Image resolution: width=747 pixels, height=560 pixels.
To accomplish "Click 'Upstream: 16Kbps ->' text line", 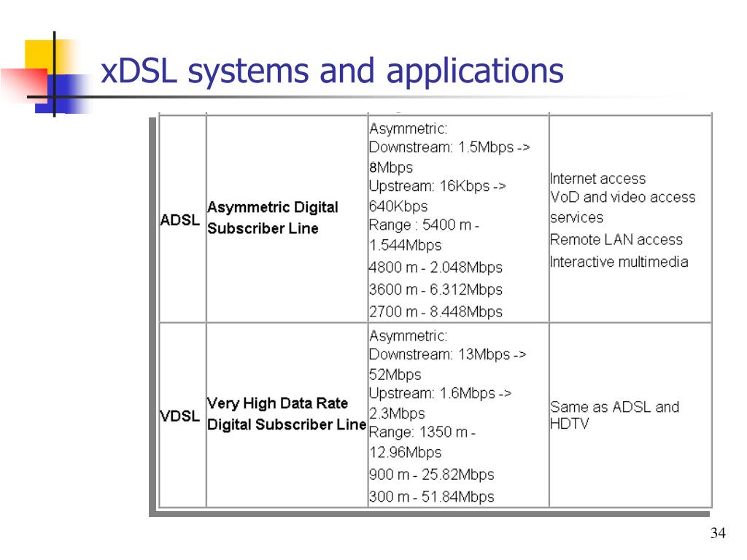I will pos(438,186).
